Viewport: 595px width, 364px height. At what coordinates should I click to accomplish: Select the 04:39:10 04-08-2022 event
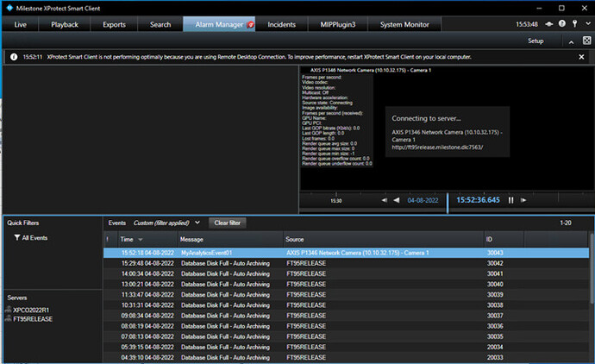[346, 358]
